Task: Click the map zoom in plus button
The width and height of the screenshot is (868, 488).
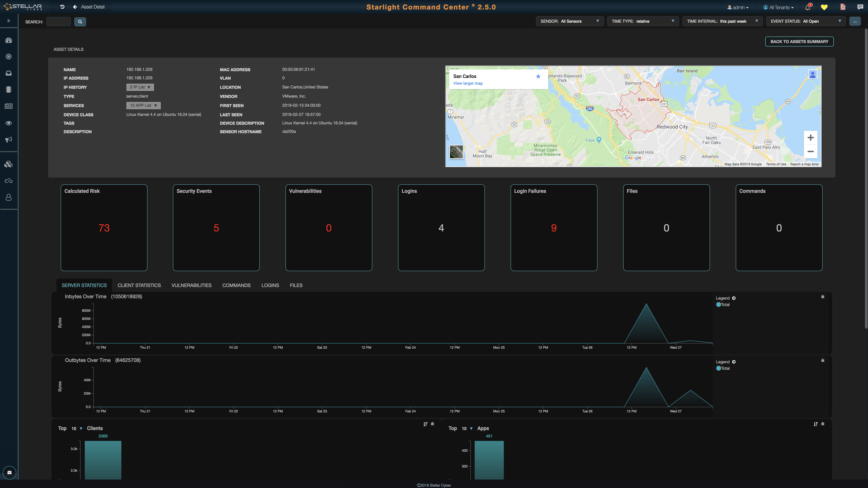Action: tap(810, 138)
